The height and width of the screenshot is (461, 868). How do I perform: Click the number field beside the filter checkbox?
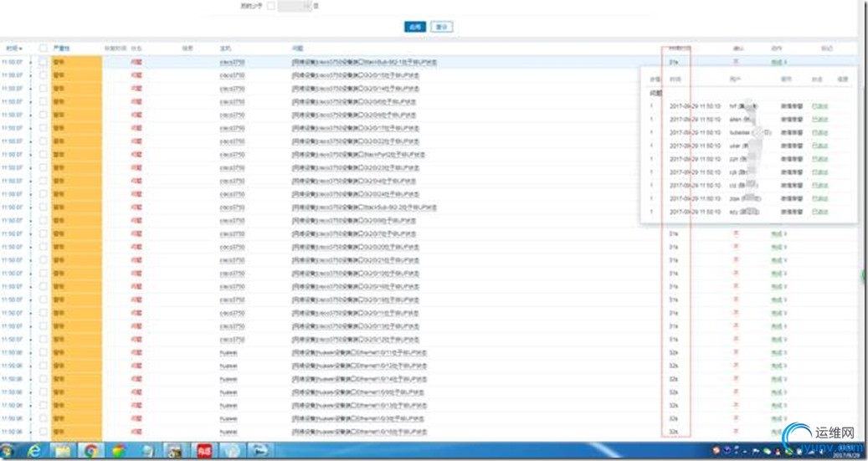click(x=294, y=6)
